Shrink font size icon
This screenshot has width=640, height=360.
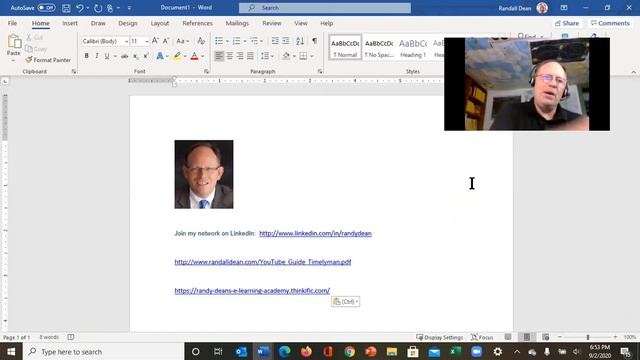166,41
